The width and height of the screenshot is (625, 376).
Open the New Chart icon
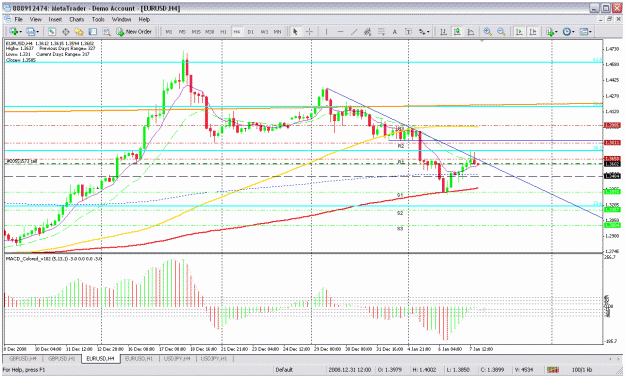(14, 31)
